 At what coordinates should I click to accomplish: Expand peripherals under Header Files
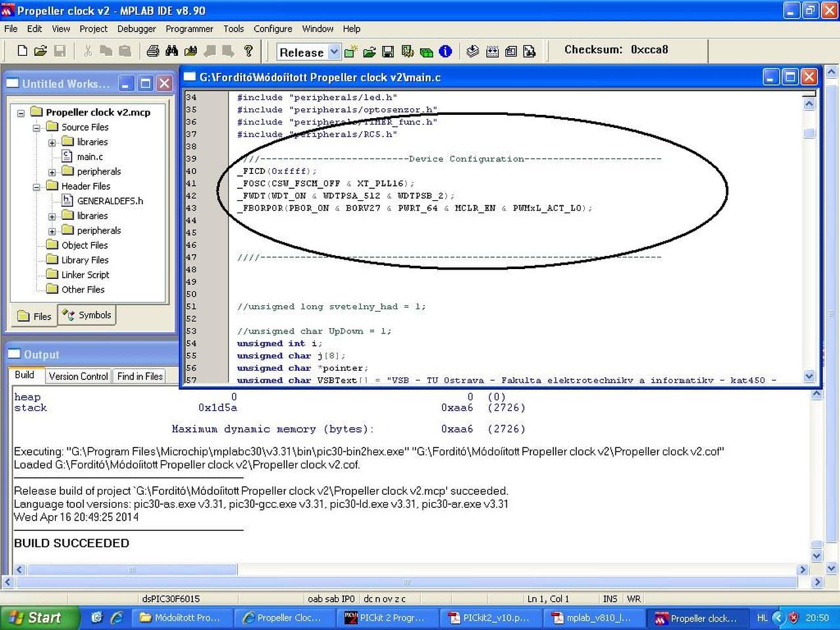(x=52, y=231)
